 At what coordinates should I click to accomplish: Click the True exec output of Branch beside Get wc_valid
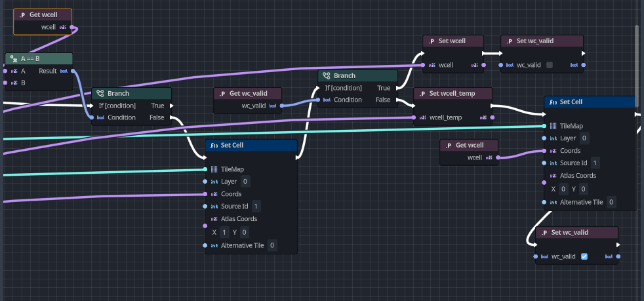pos(398,88)
